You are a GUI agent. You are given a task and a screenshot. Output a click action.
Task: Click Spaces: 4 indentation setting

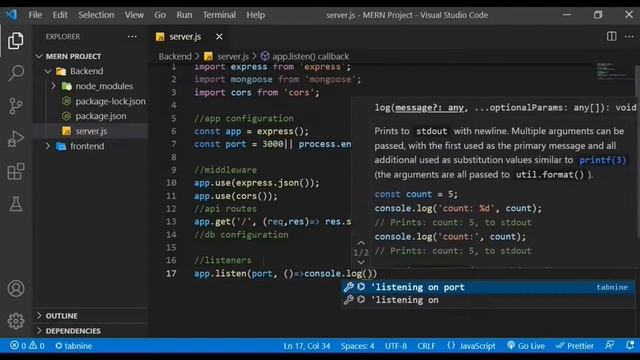point(358,346)
